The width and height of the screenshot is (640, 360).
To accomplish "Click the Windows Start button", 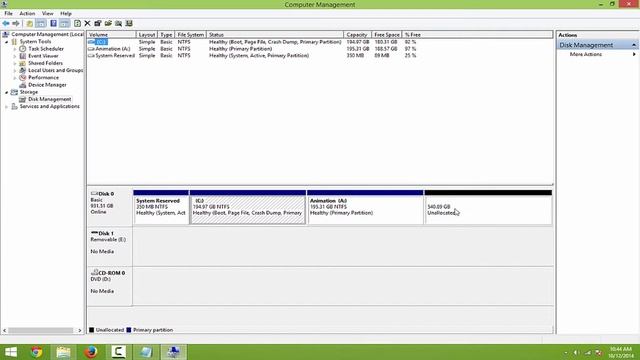I will coord(10,352).
